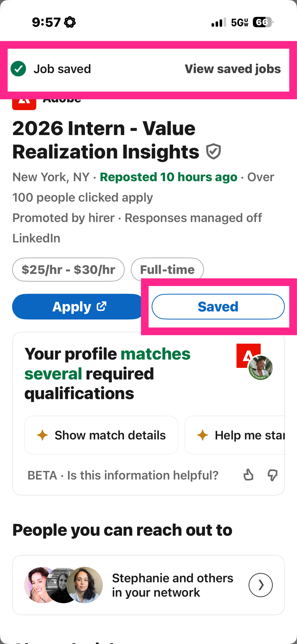The width and height of the screenshot is (297, 644).
Task: Tap the thumbs up feedback icon
Action: click(x=248, y=475)
